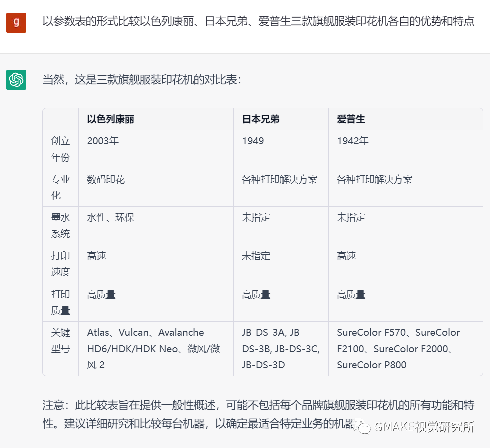Click the 注意 disclaimer paragraph below the table
Viewport: 490px width, 448px height.
258,414
